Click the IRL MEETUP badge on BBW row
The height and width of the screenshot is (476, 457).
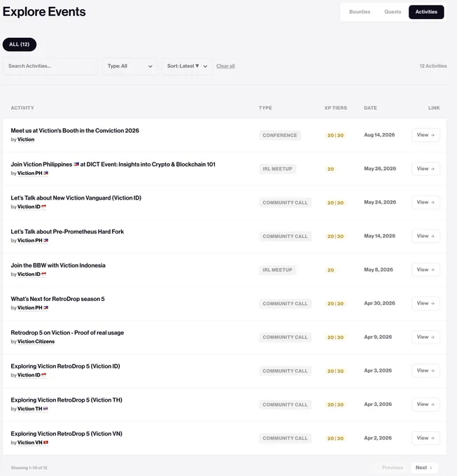pos(277,270)
